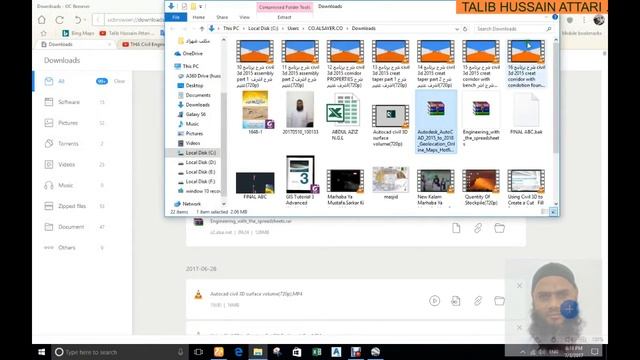This screenshot has width=640, height=360.
Task: Click the Explorer Up one level arrow
Action: tap(202, 29)
